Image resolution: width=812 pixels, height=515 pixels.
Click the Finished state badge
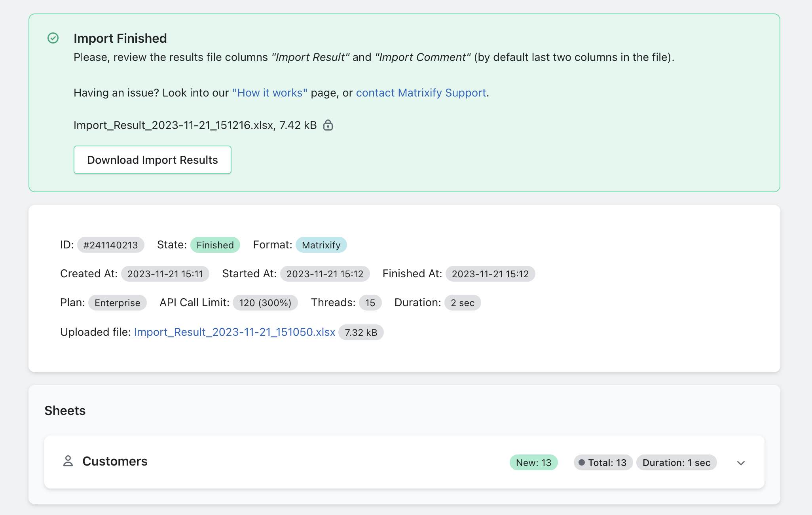click(x=215, y=245)
